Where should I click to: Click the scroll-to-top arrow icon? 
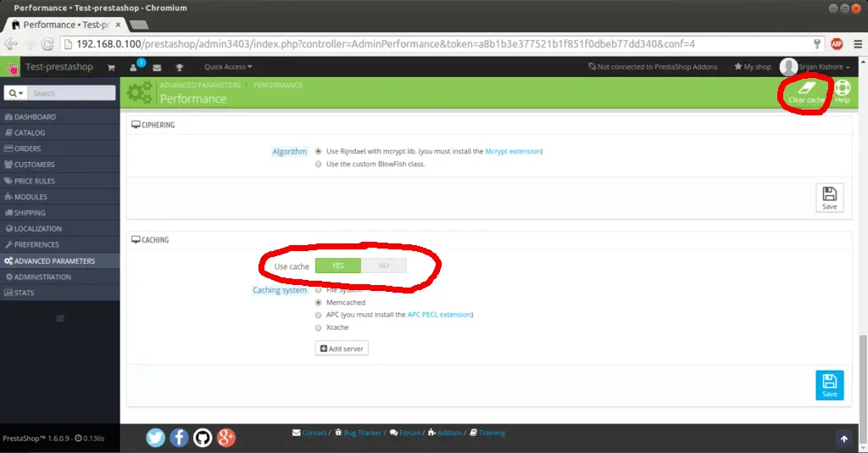click(x=843, y=439)
